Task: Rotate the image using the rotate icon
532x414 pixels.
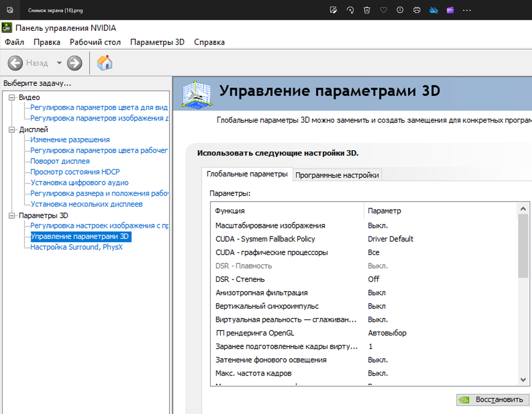Action: (350, 10)
